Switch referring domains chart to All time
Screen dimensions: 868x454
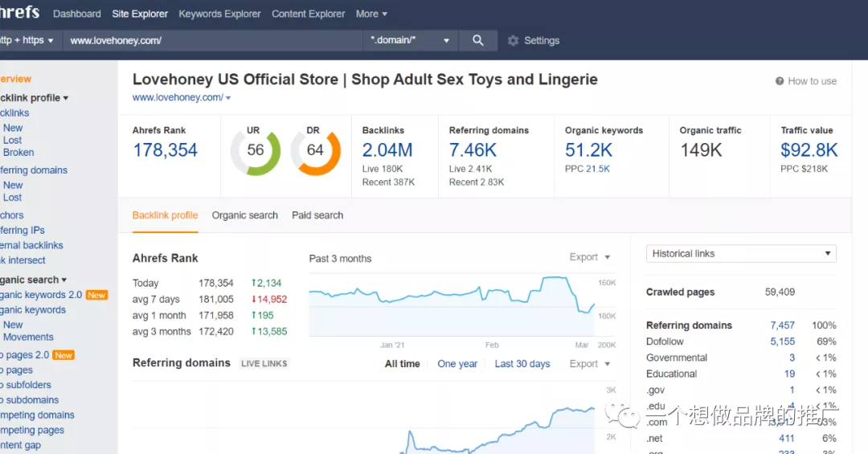[403, 364]
